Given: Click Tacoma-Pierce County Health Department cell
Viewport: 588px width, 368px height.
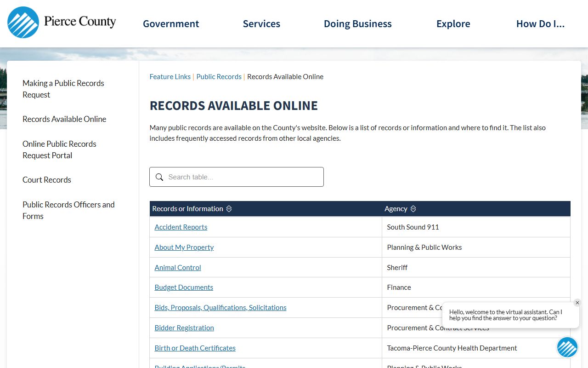Looking at the screenshot, I should pyautogui.click(x=476, y=348).
